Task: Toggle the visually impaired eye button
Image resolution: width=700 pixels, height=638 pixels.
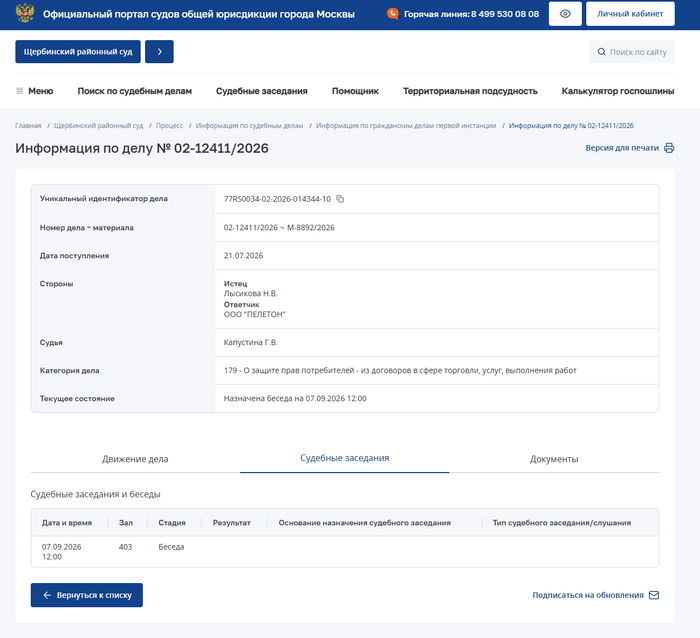Action: [x=565, y=14]
